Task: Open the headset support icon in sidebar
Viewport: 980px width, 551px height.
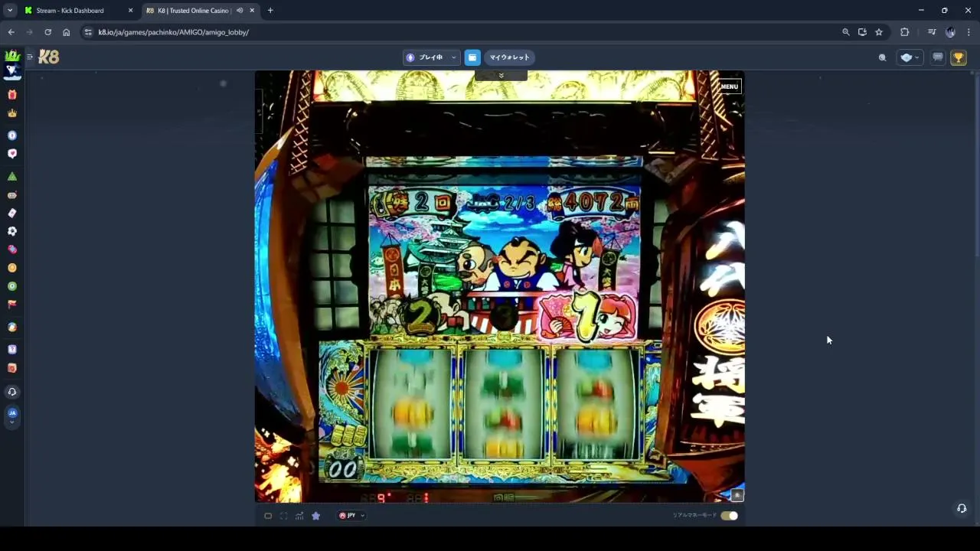Action: pyautogui.click(x=11, y=392)
